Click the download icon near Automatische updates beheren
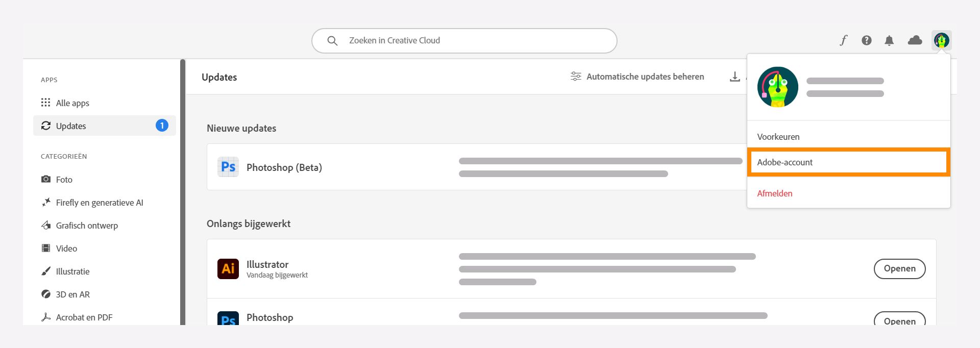980x348 pixels. tap(735, 77)
